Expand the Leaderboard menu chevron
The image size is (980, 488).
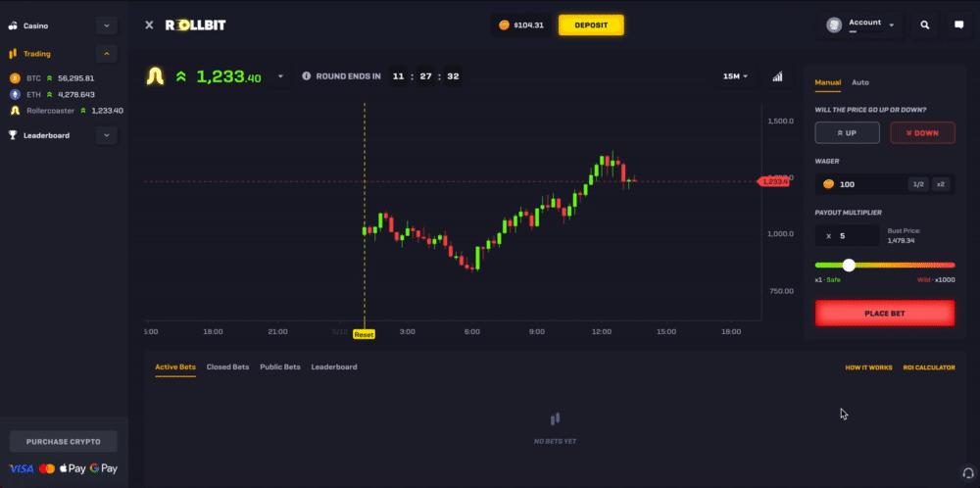(106, 135)
